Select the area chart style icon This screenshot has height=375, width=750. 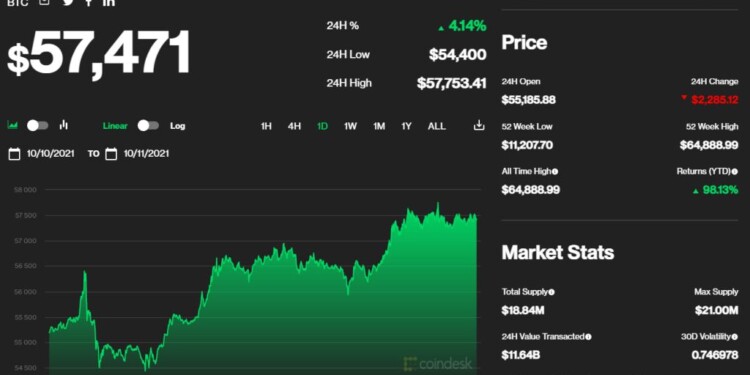pyautogui.click(x=12, y=126)
